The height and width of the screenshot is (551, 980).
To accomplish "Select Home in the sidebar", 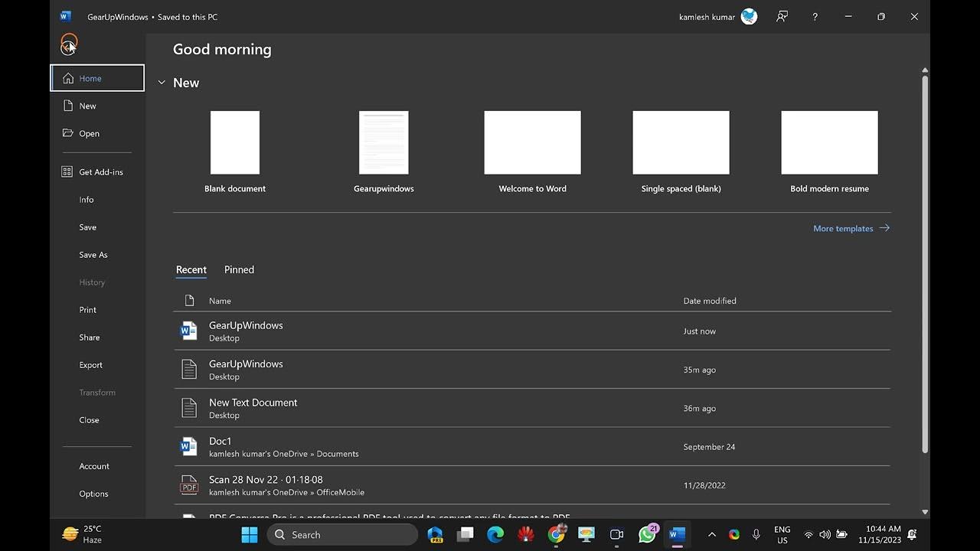I will (x=97, y=78).
